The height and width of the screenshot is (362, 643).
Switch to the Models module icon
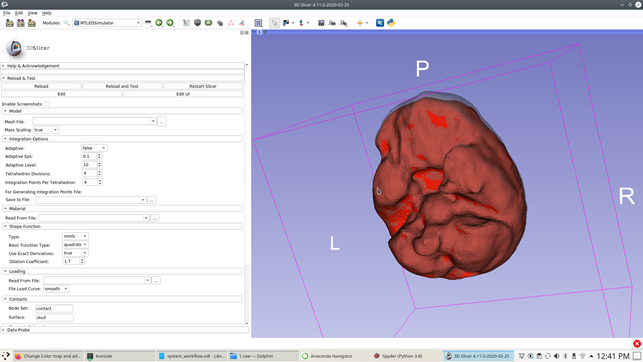click(x=208, y=23)
